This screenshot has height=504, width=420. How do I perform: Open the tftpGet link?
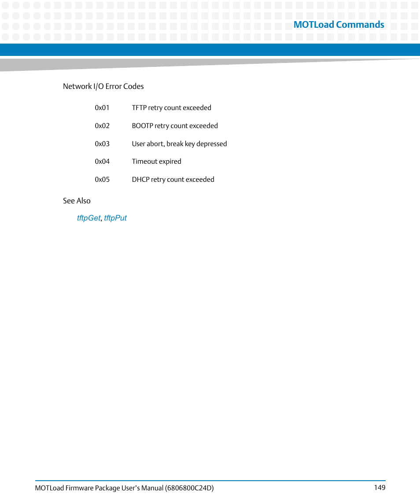tap(89, 218)
